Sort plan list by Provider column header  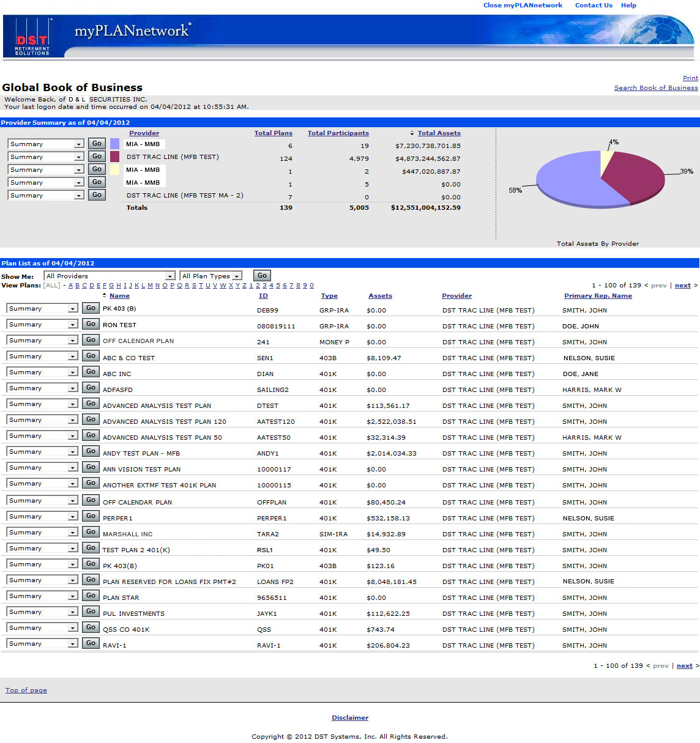457,296
